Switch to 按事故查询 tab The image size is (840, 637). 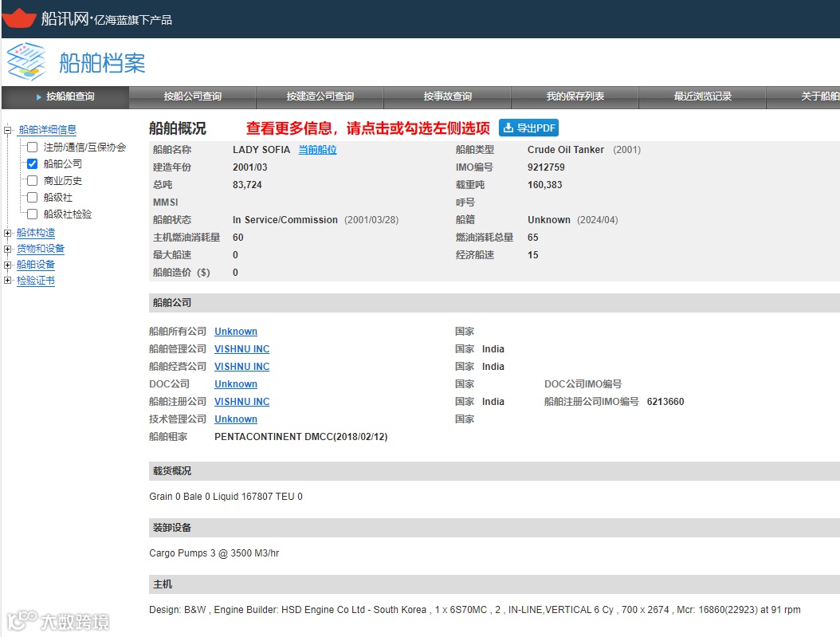(447, 97)
